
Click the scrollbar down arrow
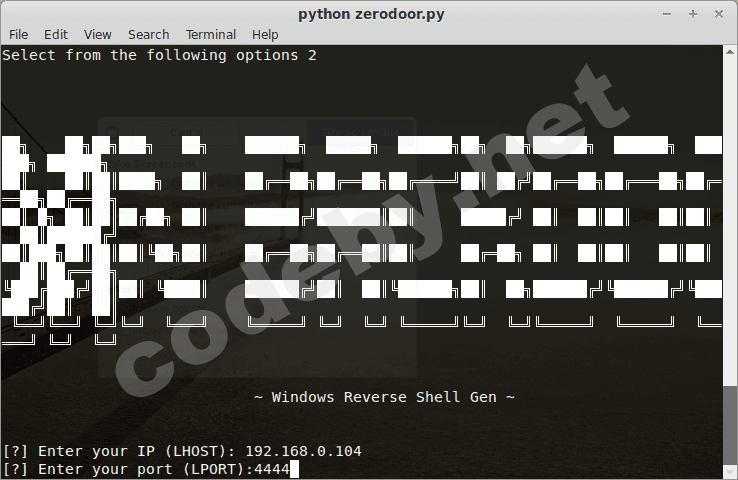[x=729, y=472]
